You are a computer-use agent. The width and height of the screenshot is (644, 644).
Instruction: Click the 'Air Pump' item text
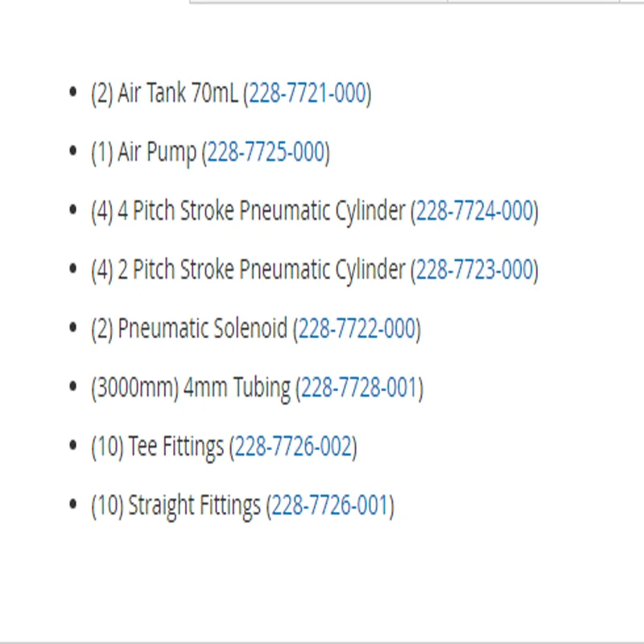[x=157, y=154]
